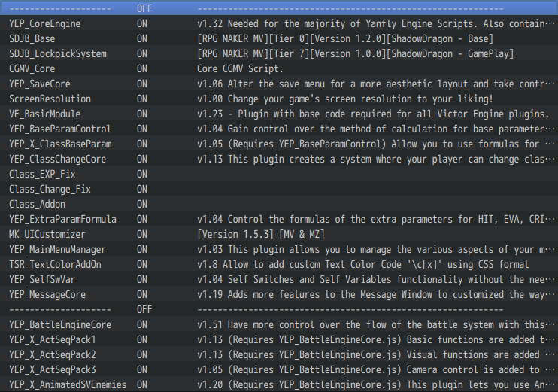Click YEP_X_ActSeqPack3 plugin name

coord(53,369)
